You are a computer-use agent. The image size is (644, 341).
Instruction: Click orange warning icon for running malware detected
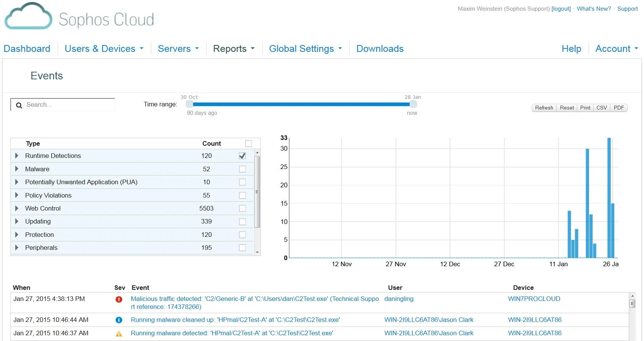click(x=119, y=333)
